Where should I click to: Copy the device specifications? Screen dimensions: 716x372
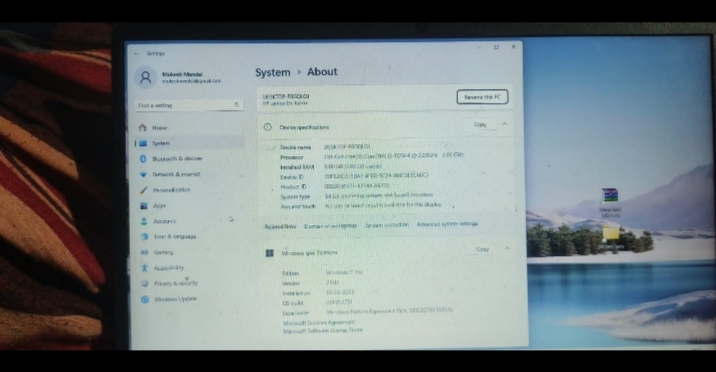tap(480, 125)
